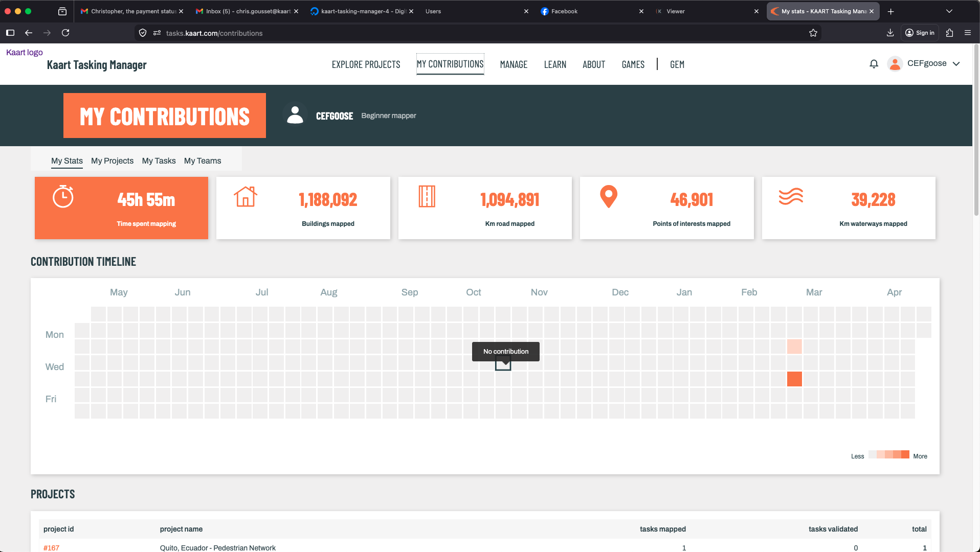Screen dimensions: 980x552
Task: Click the clock icon on Time spent mapping card
Action: 63,197
